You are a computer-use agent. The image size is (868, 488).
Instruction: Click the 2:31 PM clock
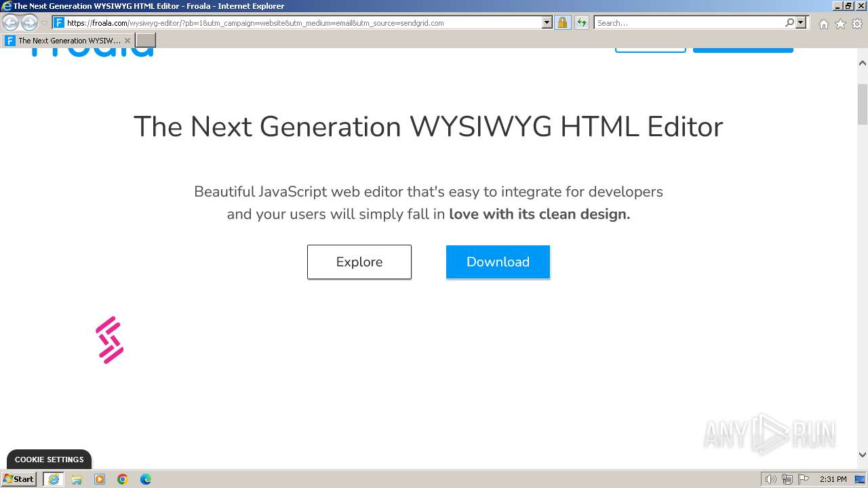[833, 479]
